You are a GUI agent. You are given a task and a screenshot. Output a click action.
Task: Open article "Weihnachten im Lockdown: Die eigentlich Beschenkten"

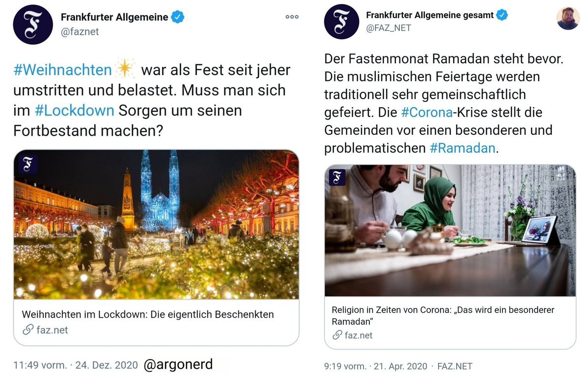click(148, 314)
